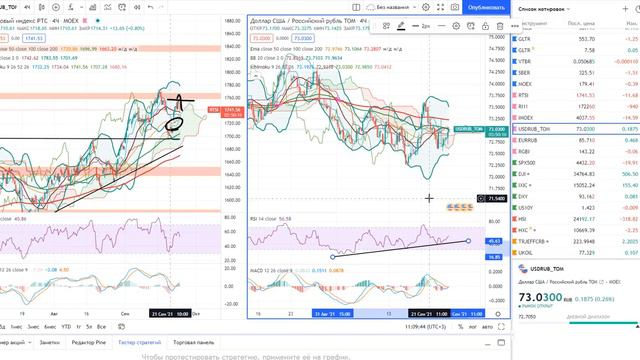Viewport: 640px width, 360px height.
Task: Open the 'Без названия' layout dropdown
Action: 392,7
